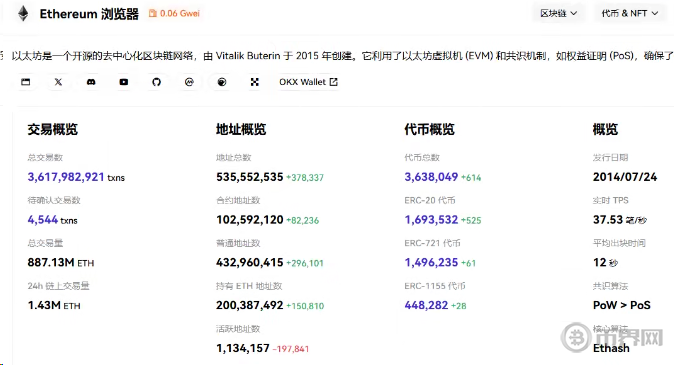This screenshot has height=365, width=674.
Task: Open the Discord icon link
Action: tap(91, 82)
